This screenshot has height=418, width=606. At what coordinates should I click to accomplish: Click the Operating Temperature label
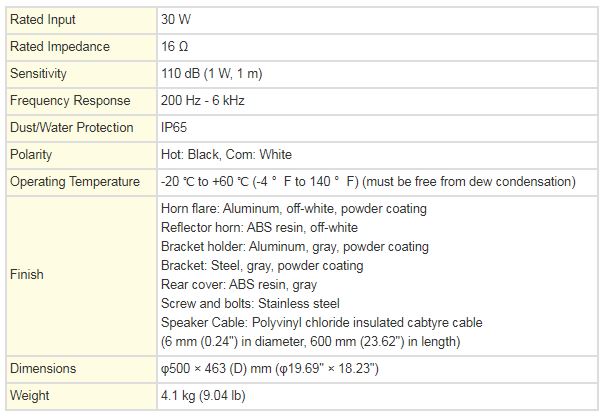pyautogui.click(x=74, y=181)
